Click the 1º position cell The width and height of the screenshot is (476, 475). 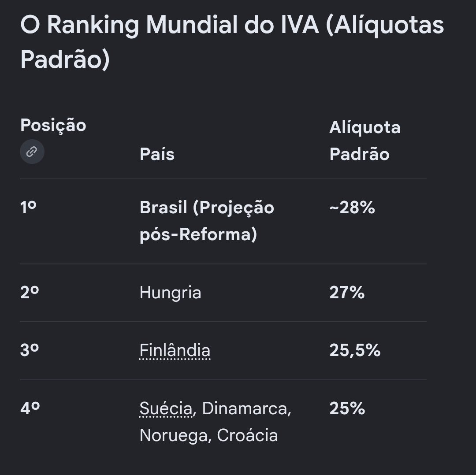coord(28,208)
